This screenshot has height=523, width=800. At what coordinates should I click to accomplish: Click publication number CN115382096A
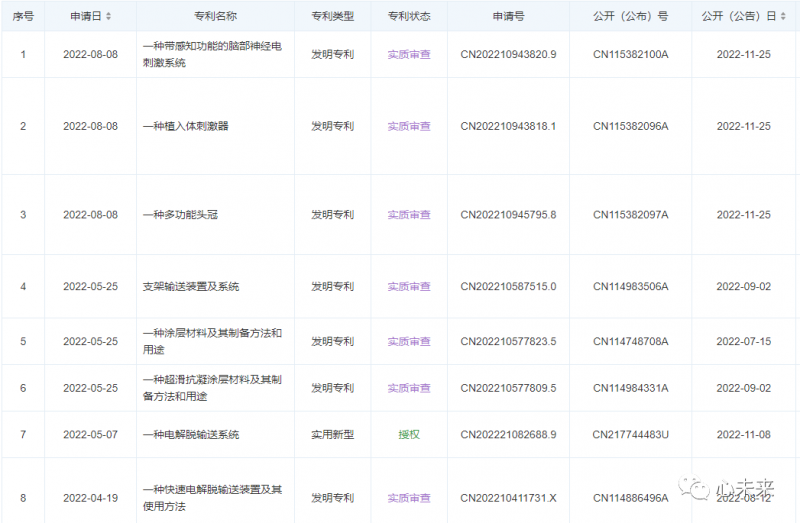click(630, 126)
